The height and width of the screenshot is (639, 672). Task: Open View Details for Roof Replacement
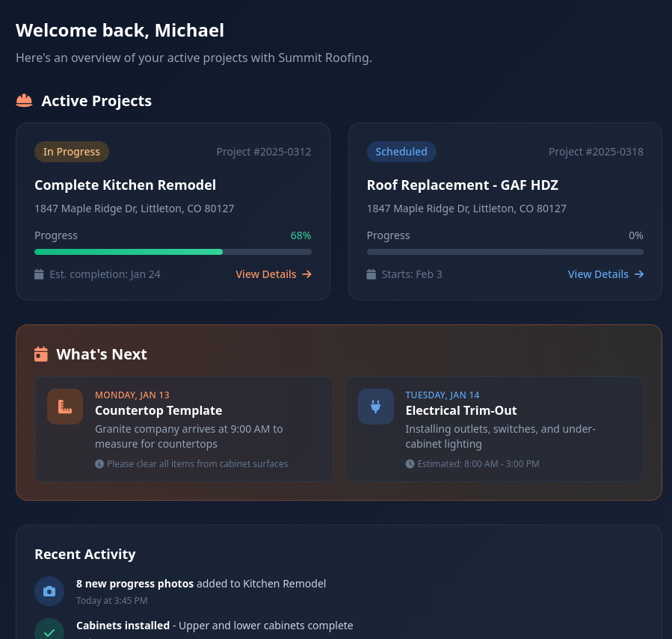(x=605, y=274)
